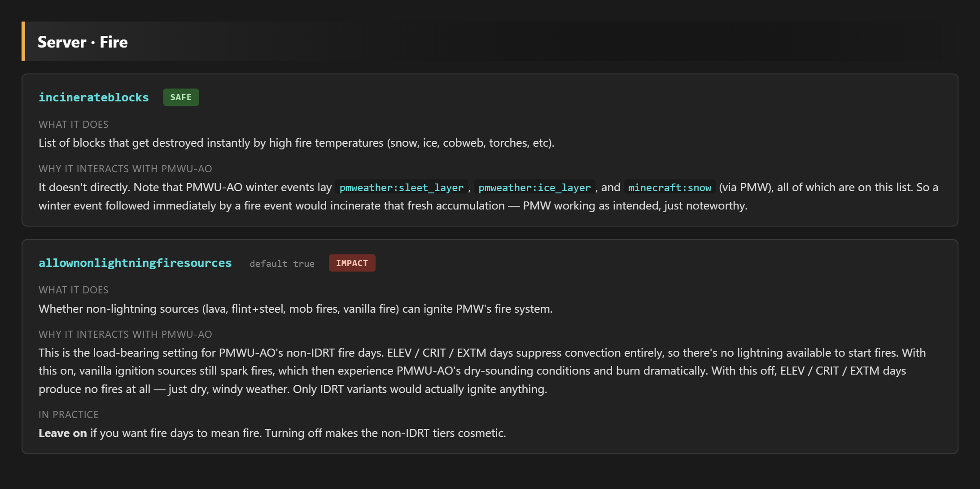Click the line beginning 'This is the load-bearing setting'
980x489 pixels.
tap(482, 353)
